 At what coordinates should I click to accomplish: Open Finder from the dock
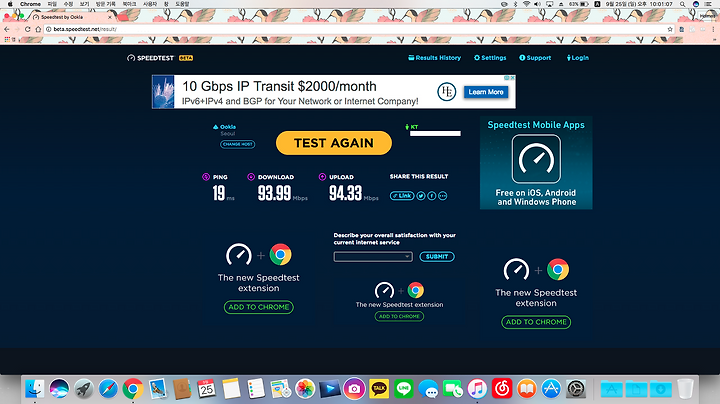pos(34,389)
